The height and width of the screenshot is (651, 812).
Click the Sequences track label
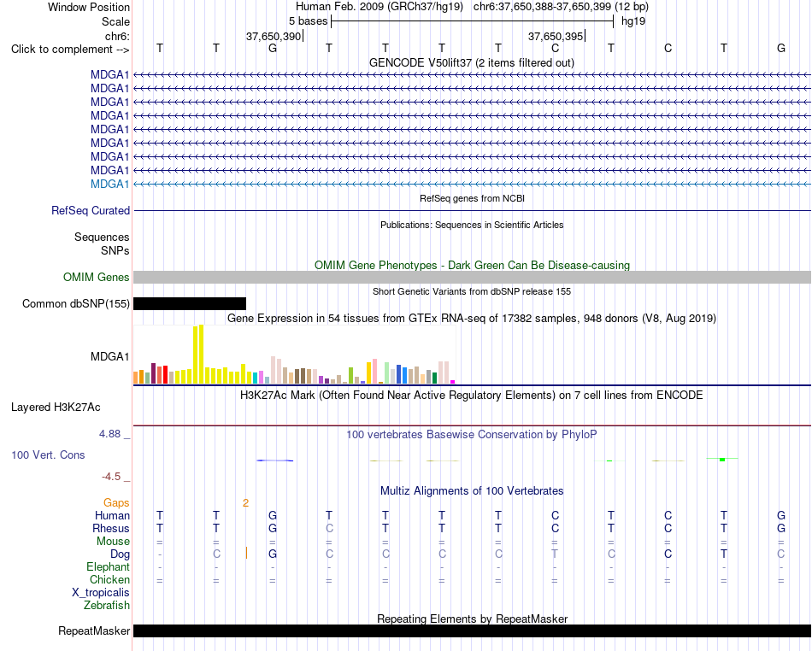tap(102, 237)
